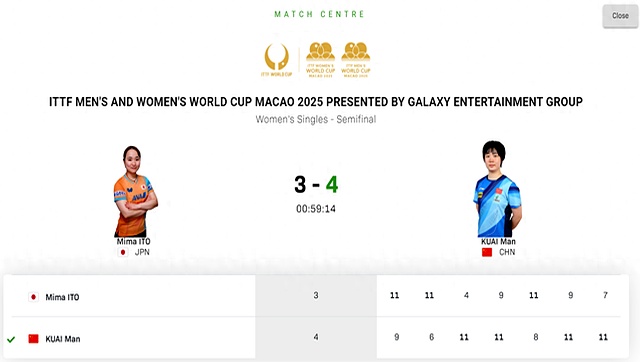
Task: Click the ITTF World Cup gold logo
Action: coord(277,60)
